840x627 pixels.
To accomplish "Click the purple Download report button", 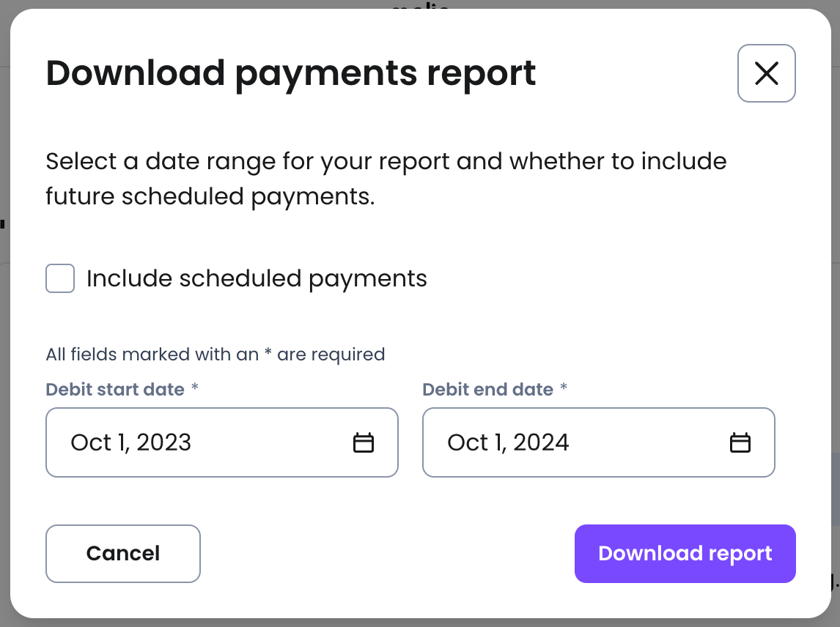I will click(x=685, y=554).
